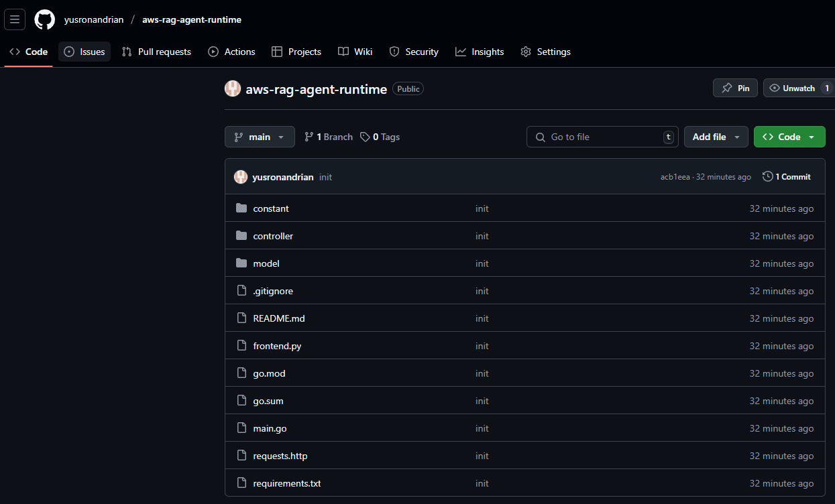This screenshot has height=504, width=835.
Task: Open the yusronandrian profile link in breadcrumb
Action: (x=94, y=19)
